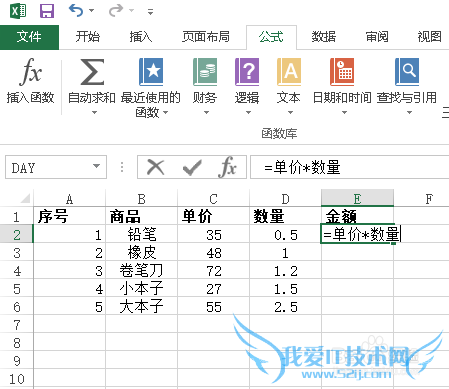Open the undo history dropdown arrow
Viewport: 449px width, 389px height.
[91, 11]
